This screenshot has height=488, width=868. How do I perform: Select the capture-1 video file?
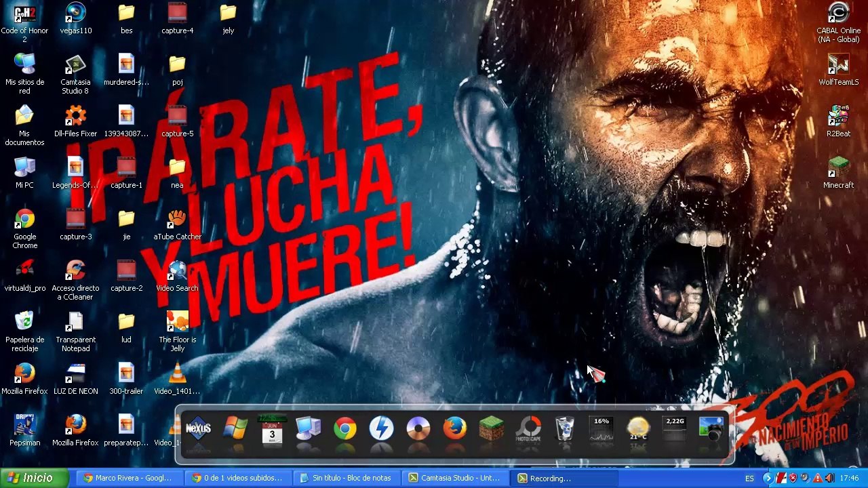(x=126, y=173)
